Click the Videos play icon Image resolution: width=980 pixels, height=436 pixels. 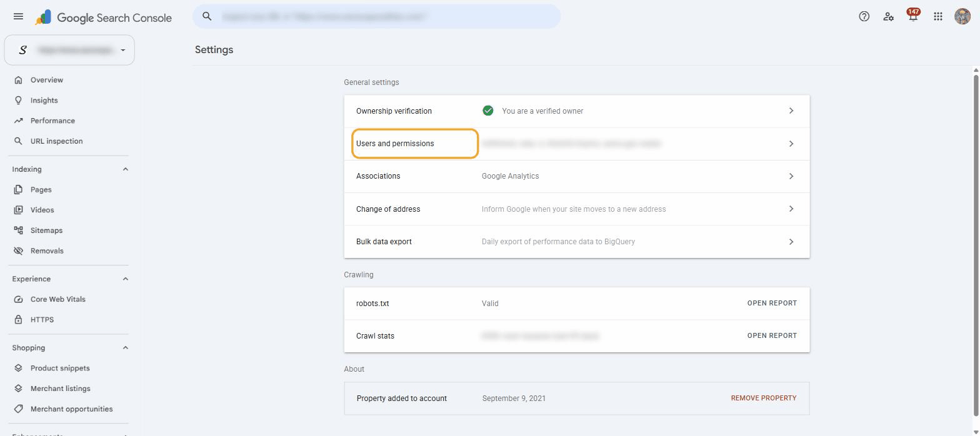(x=18, y=210)
